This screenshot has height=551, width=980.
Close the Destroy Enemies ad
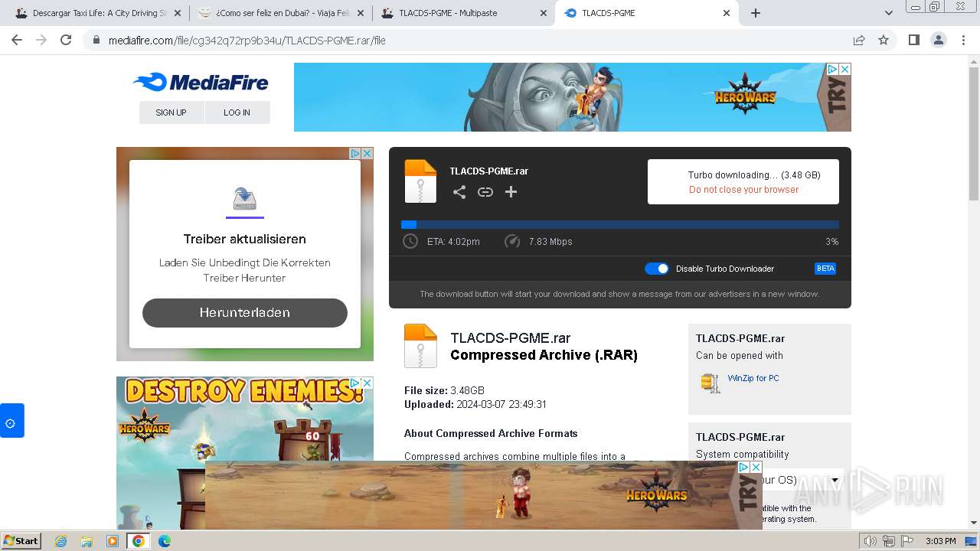367,383
